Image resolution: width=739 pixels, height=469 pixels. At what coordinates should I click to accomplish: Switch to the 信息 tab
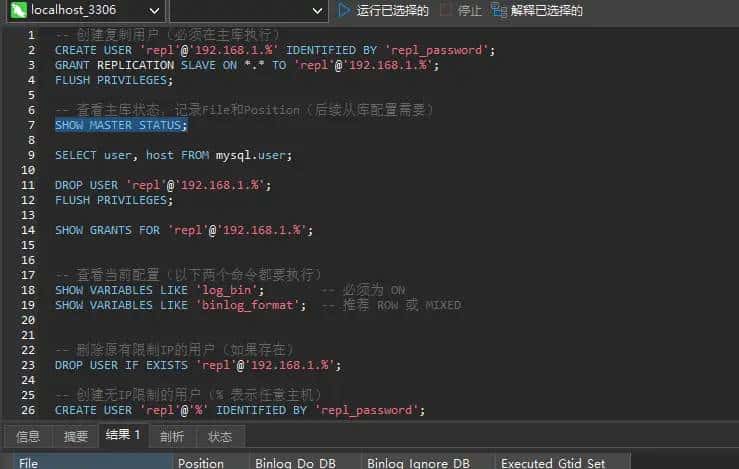click(28, 436)
